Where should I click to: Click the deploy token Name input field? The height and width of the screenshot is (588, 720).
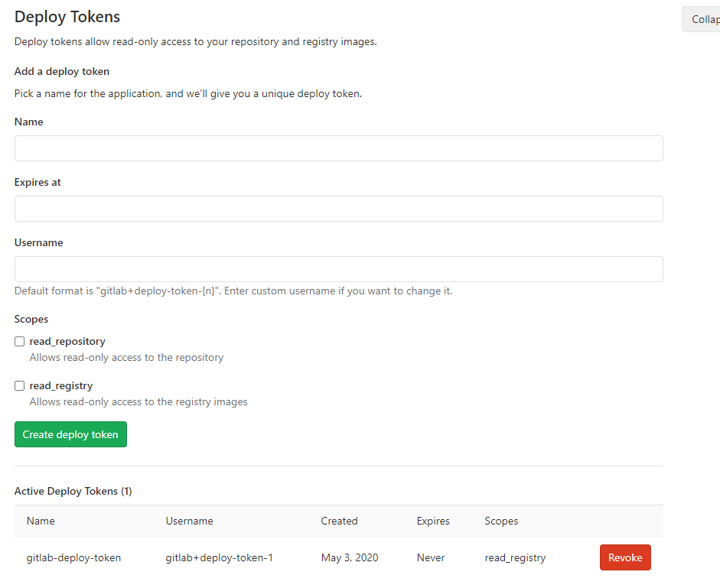(338, 148)
